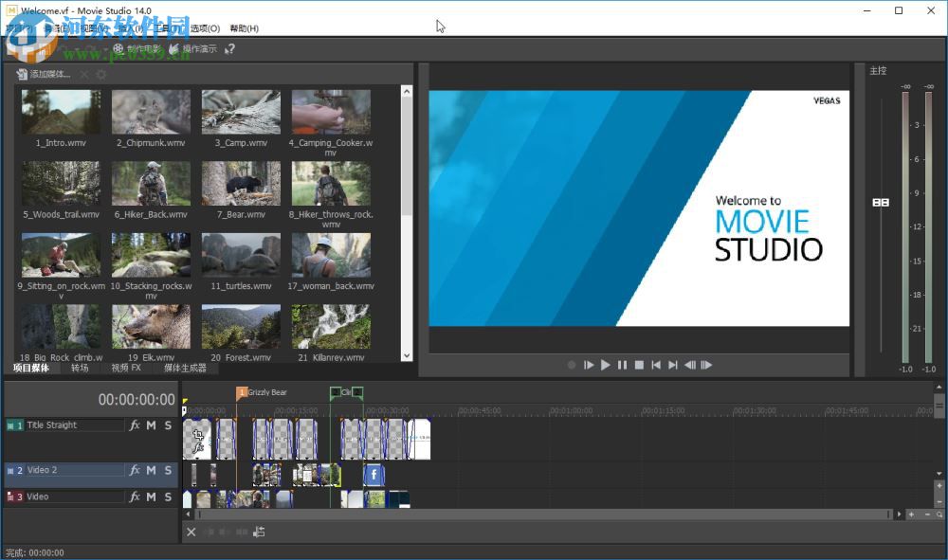
Task: Click the Delete X tool below timeline
Action: click(x=191, y=533)
